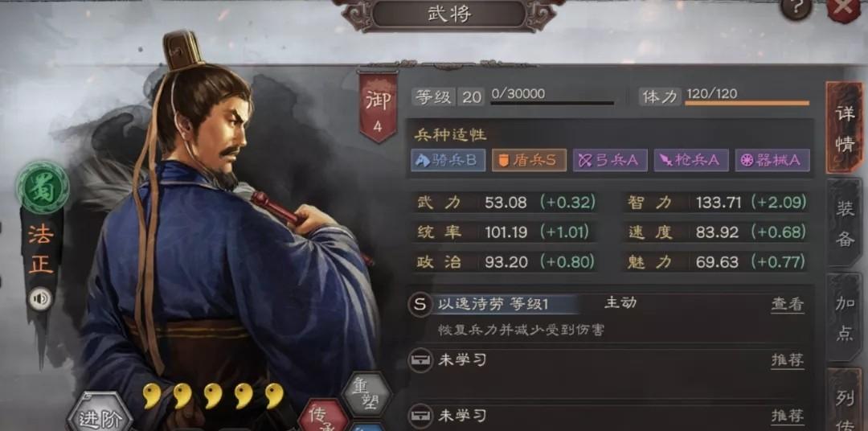Select the 枪兵A spearman troop tag
The width and height of the screenshot is (868, 431).
click(x=691, y=161)
